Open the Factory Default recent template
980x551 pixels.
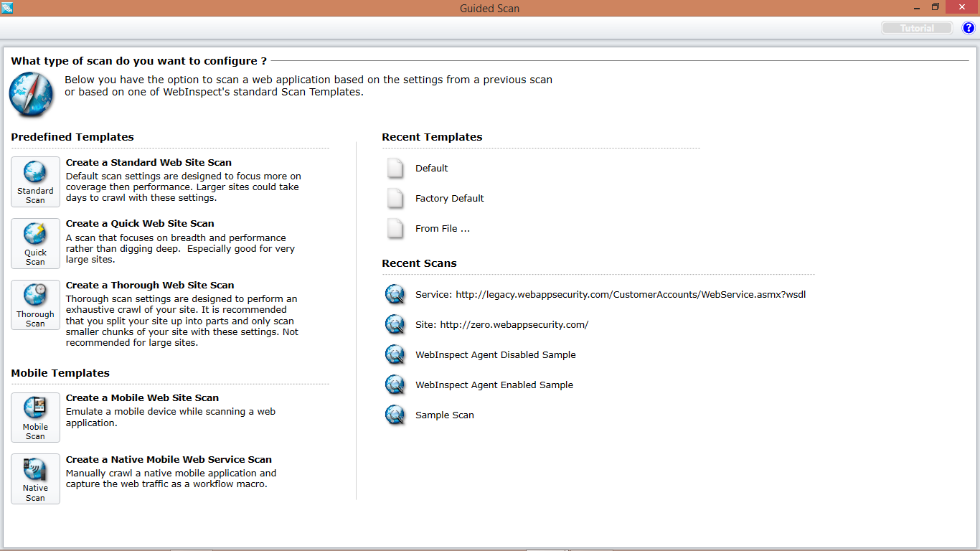450,198
